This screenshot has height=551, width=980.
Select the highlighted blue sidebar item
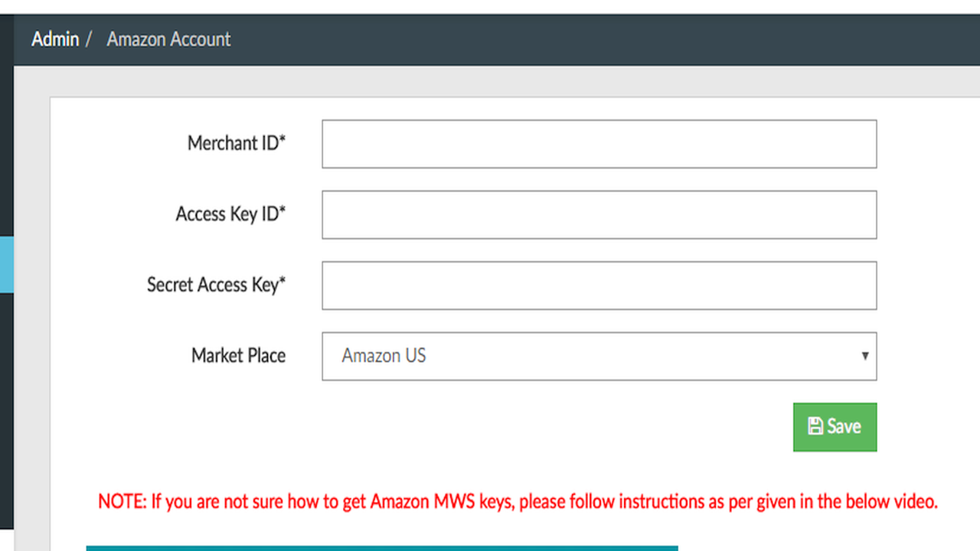7,265
